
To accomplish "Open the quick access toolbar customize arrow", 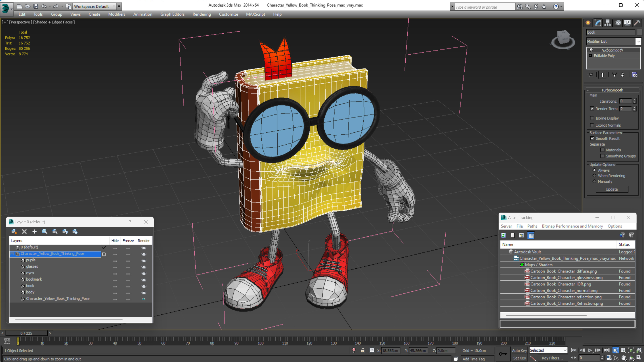I will (119, 6).
